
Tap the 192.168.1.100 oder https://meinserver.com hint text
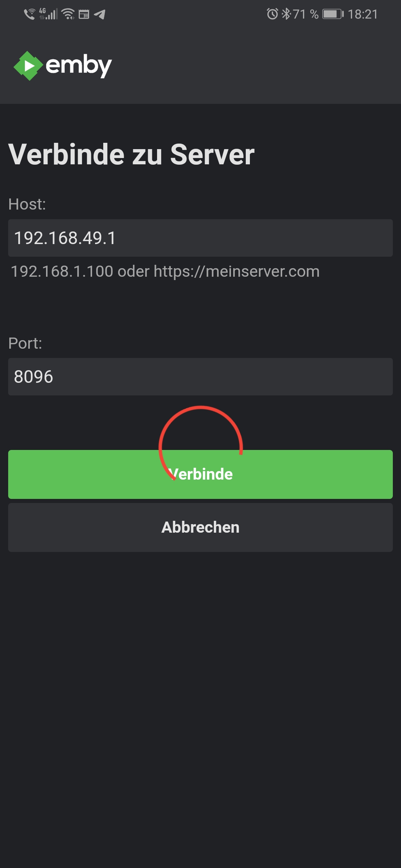[x=165, y=272]
